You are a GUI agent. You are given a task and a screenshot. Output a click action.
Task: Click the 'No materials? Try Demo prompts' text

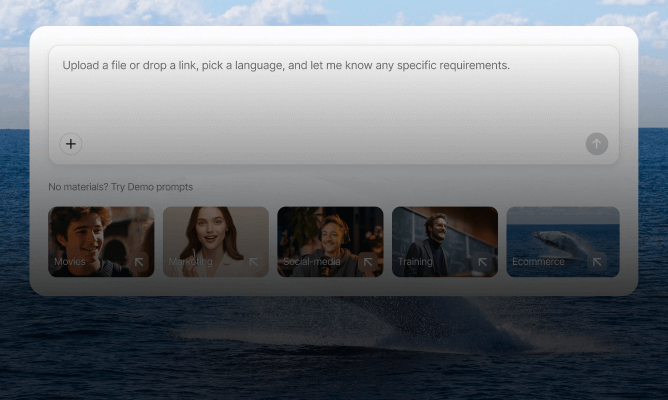pyautogui.click(x=121, y=187)
